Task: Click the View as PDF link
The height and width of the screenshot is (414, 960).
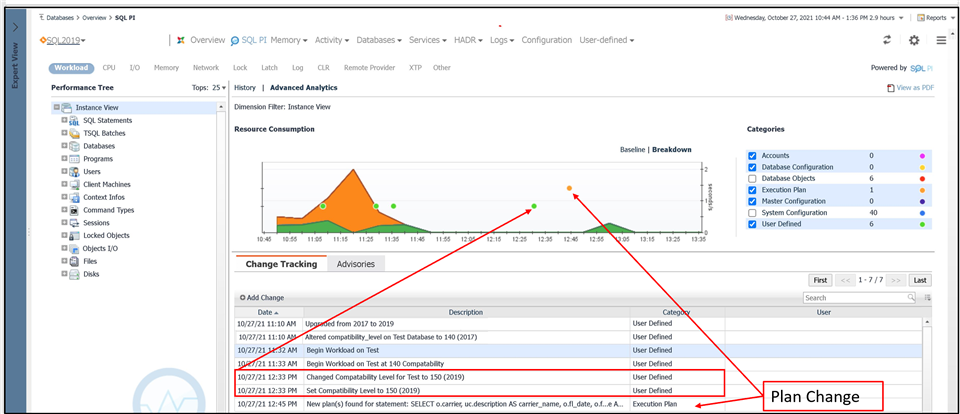Action: pos(915,88)
